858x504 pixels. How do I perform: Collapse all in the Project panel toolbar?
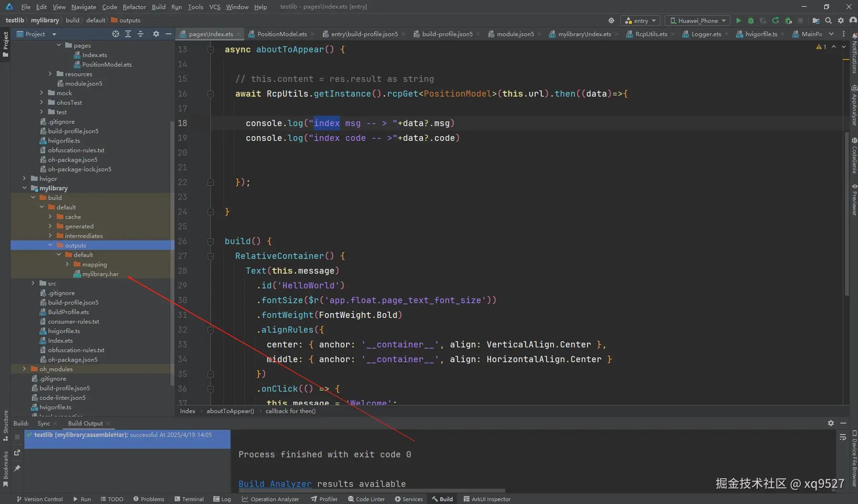[140, 34]
